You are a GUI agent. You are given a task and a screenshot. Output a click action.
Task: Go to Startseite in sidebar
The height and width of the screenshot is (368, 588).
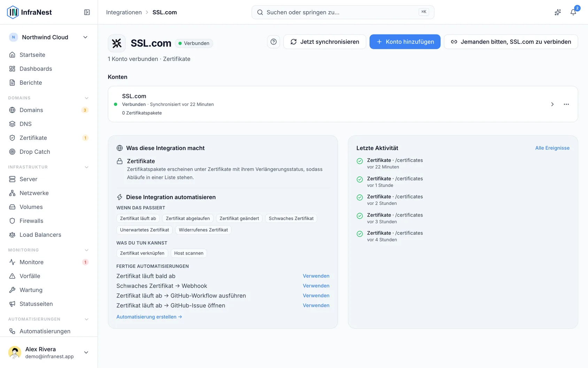[49, 55]
